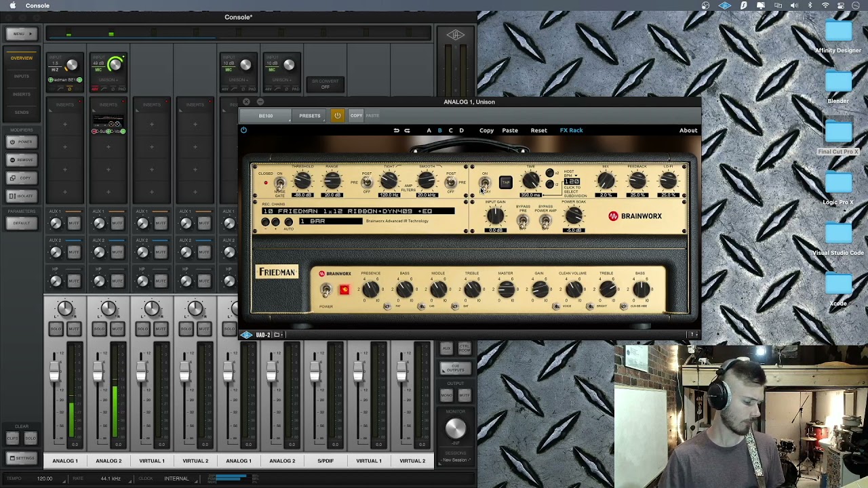
Task: Click the DEFAULT parameters button
Action: pos(22,223)
